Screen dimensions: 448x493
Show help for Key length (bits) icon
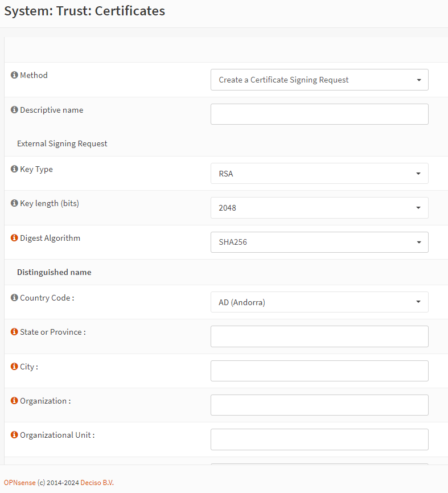point(14,203)
